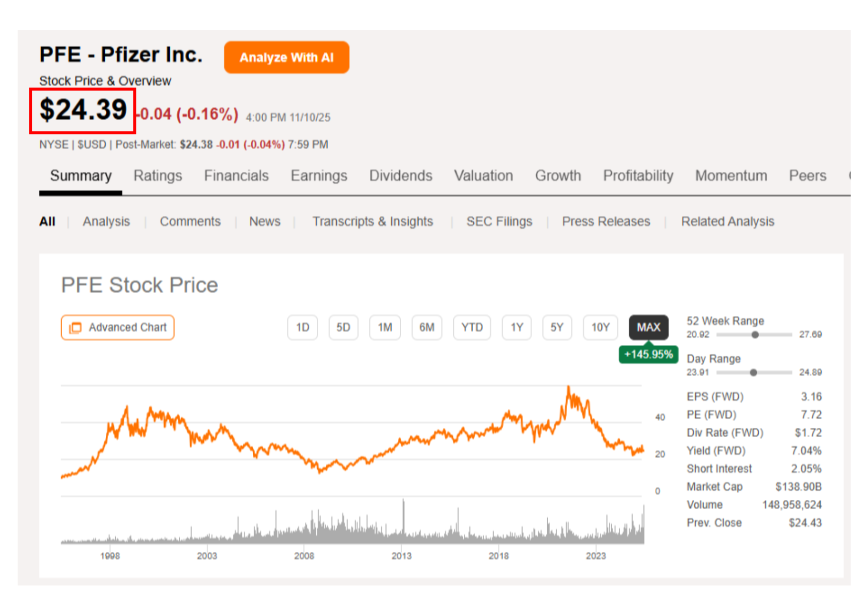Select the 10Y chart range

pos(600,327)
